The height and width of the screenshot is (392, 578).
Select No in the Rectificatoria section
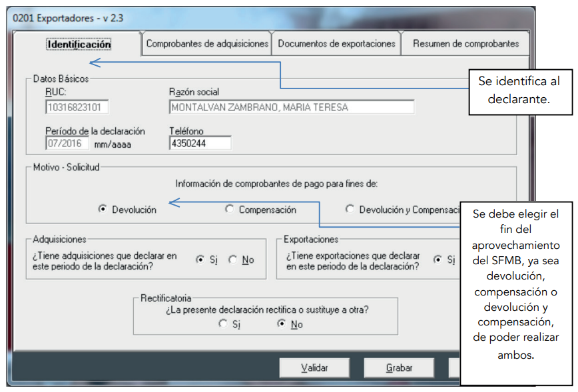click(281, 324)
